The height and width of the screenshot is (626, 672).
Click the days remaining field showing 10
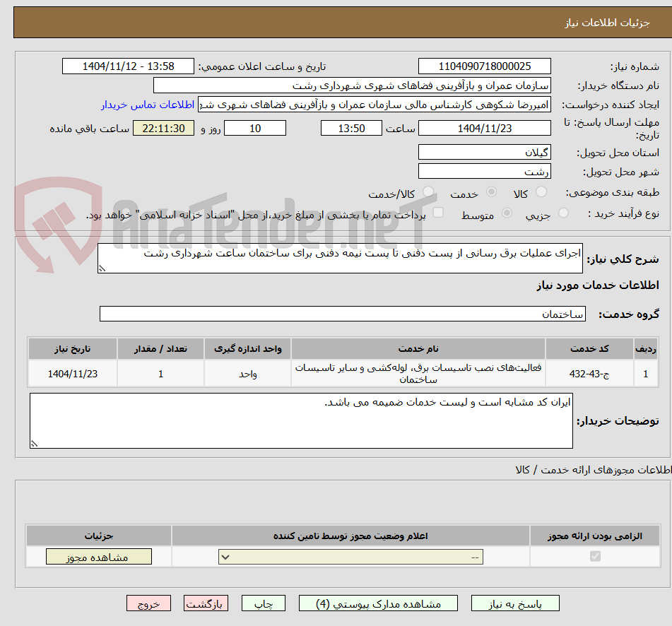[x=255, y=128]
